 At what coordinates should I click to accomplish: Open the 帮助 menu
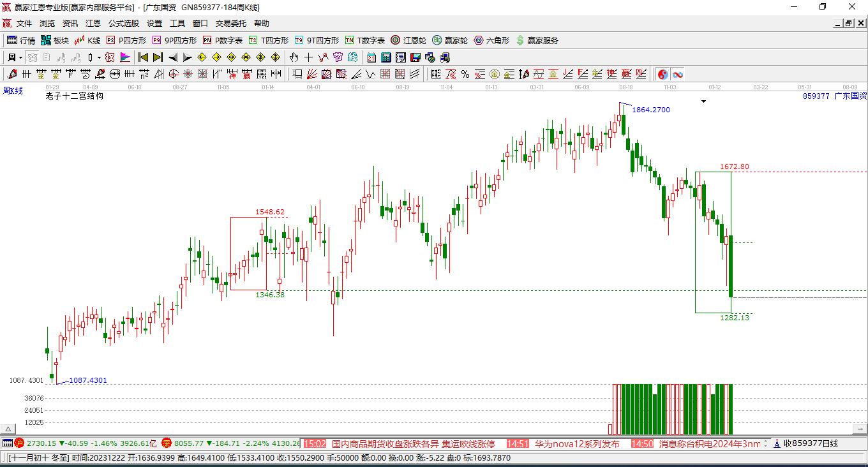262,24
